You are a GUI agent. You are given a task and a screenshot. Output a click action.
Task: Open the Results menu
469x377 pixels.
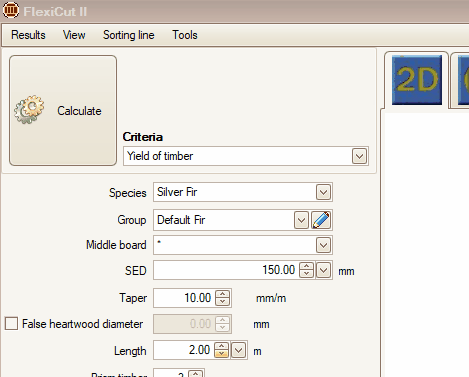[x=28, y=35]
